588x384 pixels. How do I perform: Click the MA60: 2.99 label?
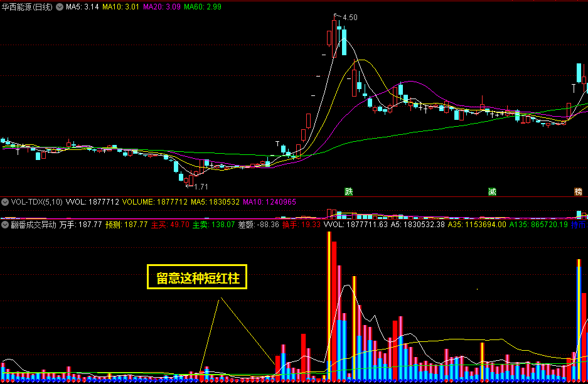click(x=203, y=7)
